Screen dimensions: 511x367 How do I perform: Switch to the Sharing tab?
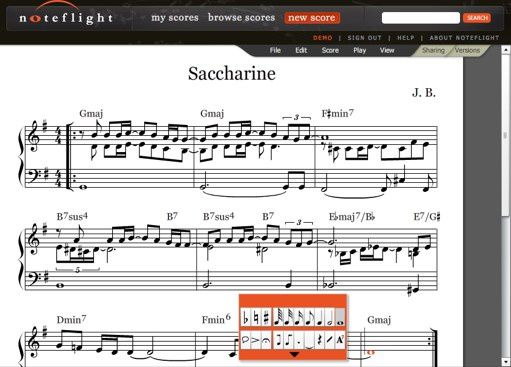[x=433, y=50]
